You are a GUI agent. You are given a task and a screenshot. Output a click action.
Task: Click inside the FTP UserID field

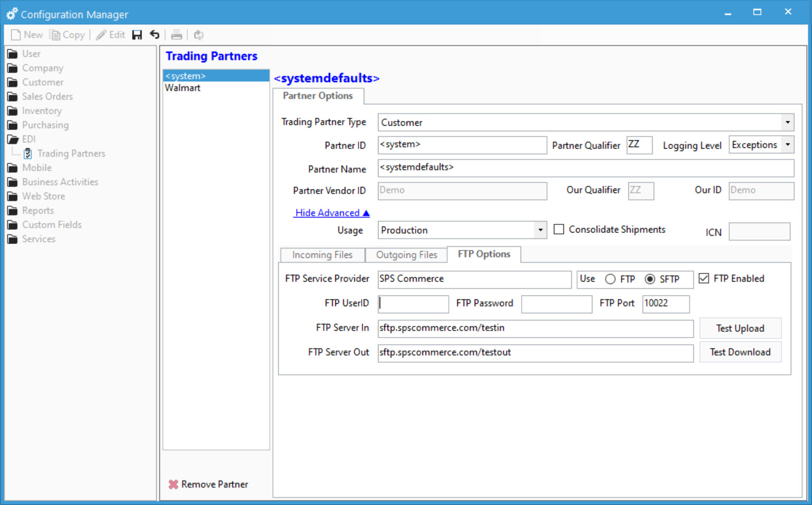pyautogui.click(x=413, y=303)
